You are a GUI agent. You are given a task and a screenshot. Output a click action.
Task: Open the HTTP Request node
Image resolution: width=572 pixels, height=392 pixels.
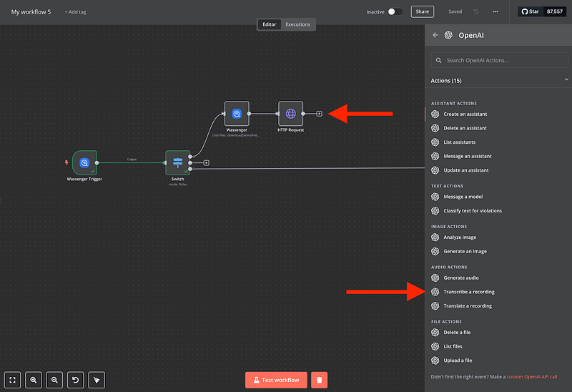[x=290, y=113]
